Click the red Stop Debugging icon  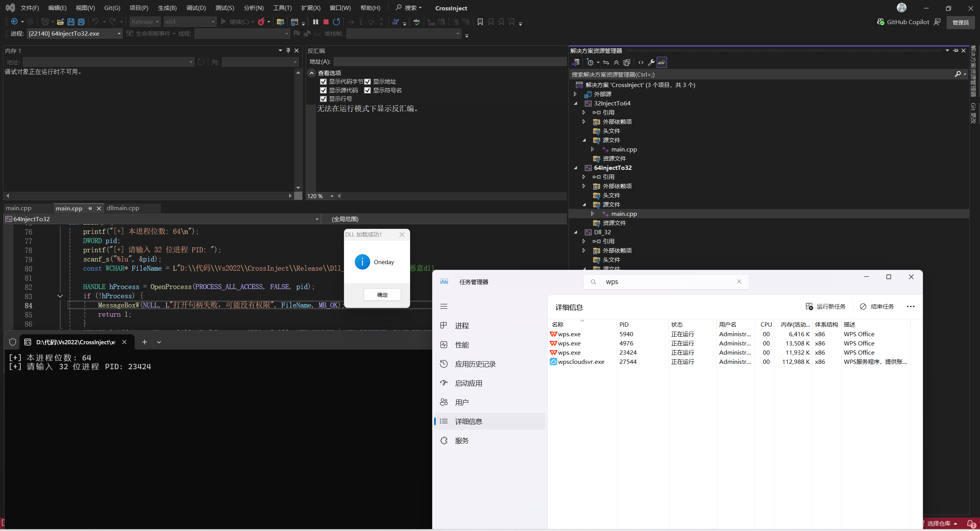pyautogui.click(x=326, y=22)
